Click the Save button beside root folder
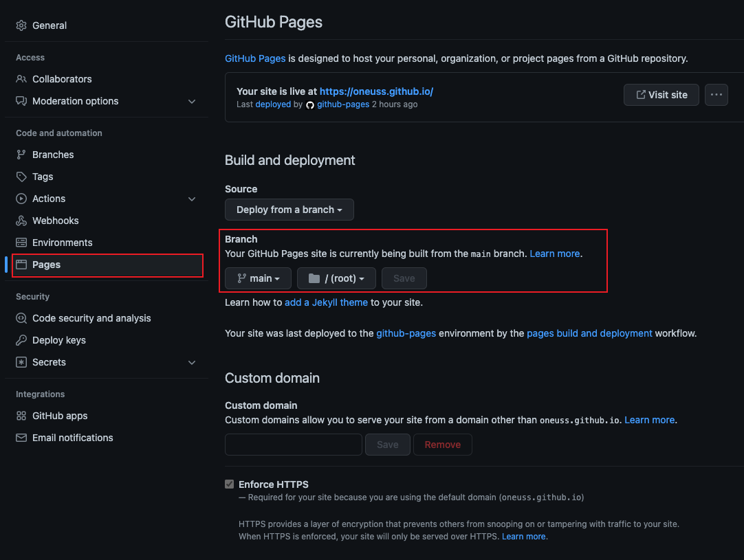Viewport: 744px width, 560px height. point(404,278)
